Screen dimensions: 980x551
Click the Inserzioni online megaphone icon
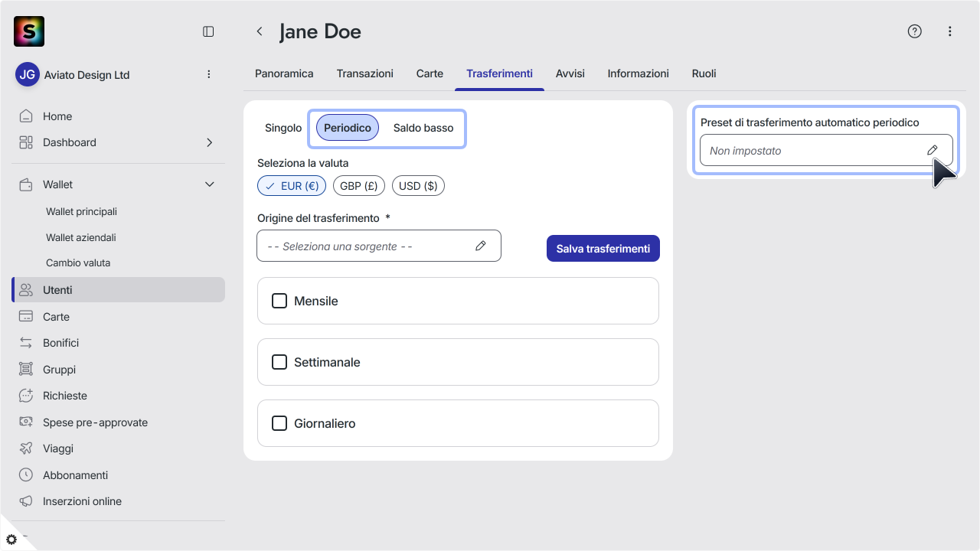click(x=26, y=501)
